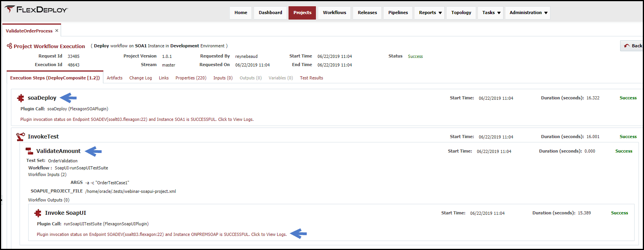Expand the Reports dropdown menu

tap(430, 13)
